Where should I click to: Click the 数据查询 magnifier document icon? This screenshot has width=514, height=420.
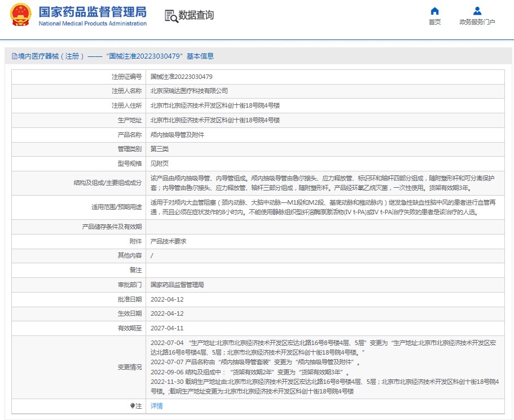tap(171, 16)
